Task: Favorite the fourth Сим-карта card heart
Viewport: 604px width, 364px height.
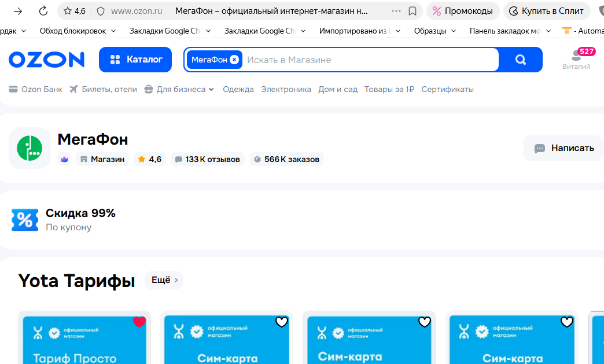Action: tap(567, 322)
